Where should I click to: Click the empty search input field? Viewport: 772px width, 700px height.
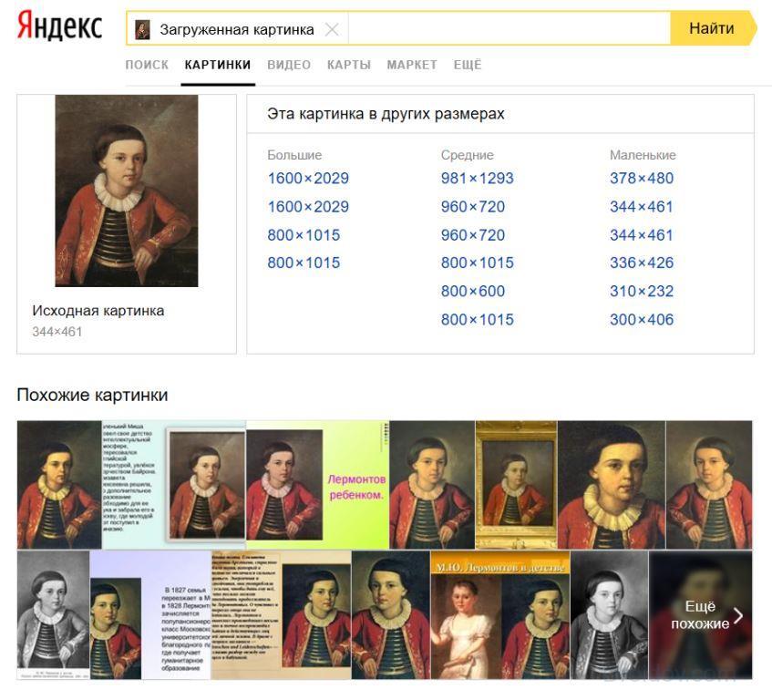pos(510,28)
